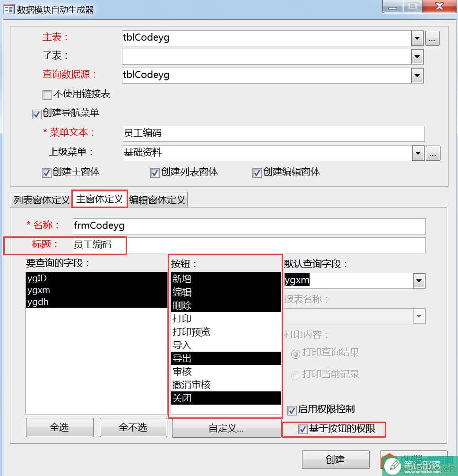The width and height of the screenshot is (458, 476).
Task: Select ygdh in the query fields list
Action: pos(96,302)
